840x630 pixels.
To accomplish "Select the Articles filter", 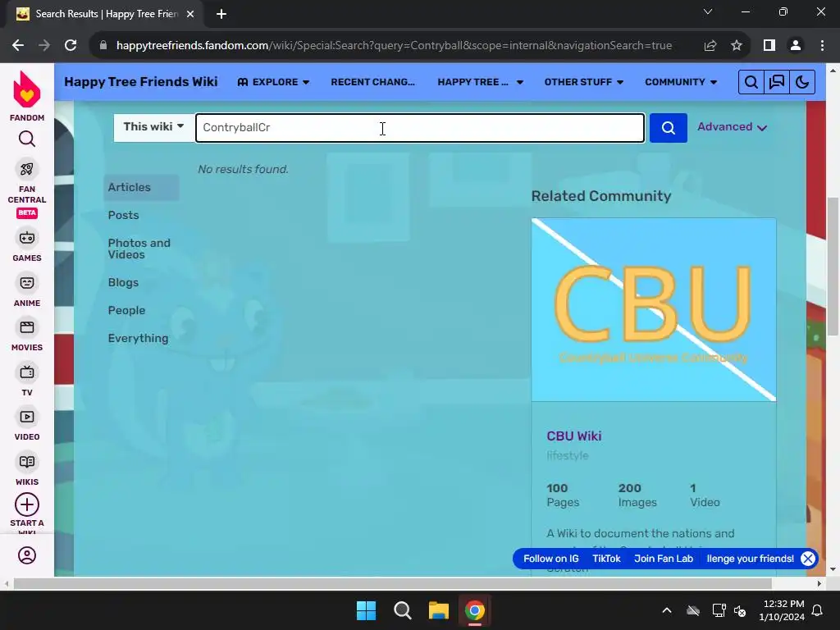I will pos(141,188).
